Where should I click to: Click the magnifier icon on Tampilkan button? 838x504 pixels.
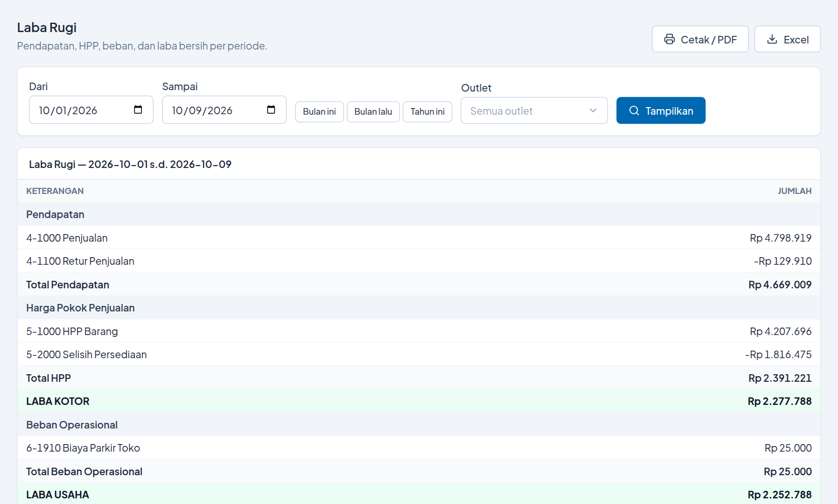tap(634, 110)
